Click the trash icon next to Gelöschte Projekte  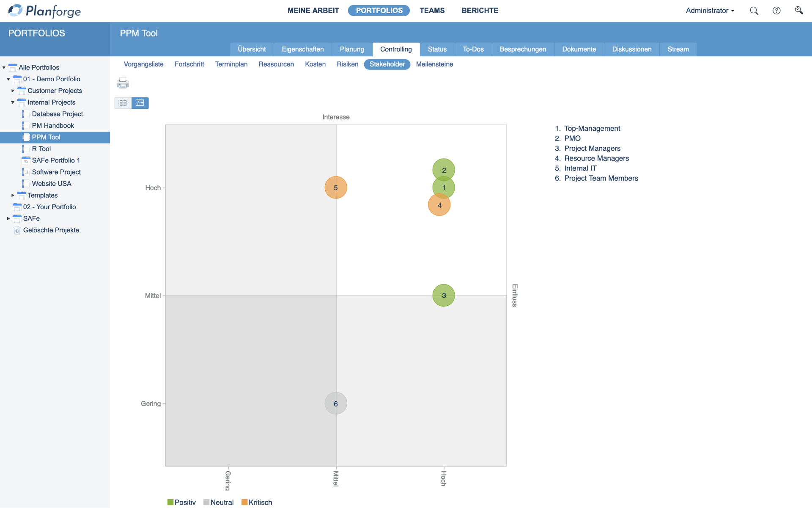[x=17, y=230]
